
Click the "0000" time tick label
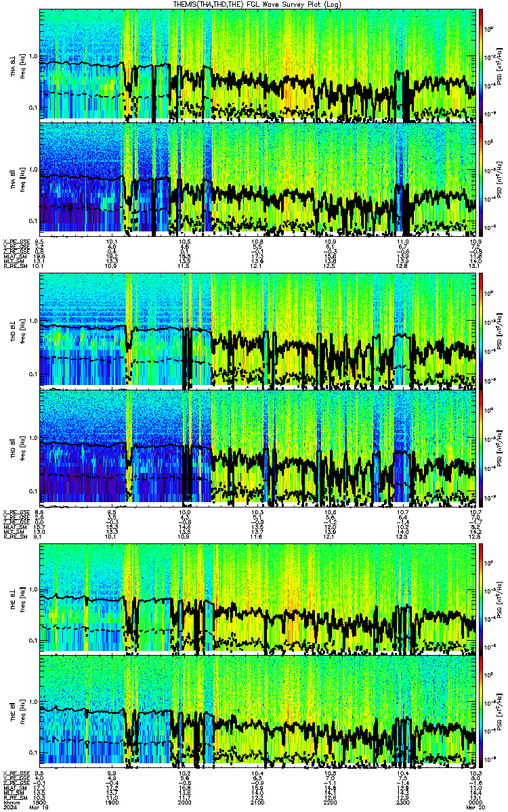click(474, 802)
